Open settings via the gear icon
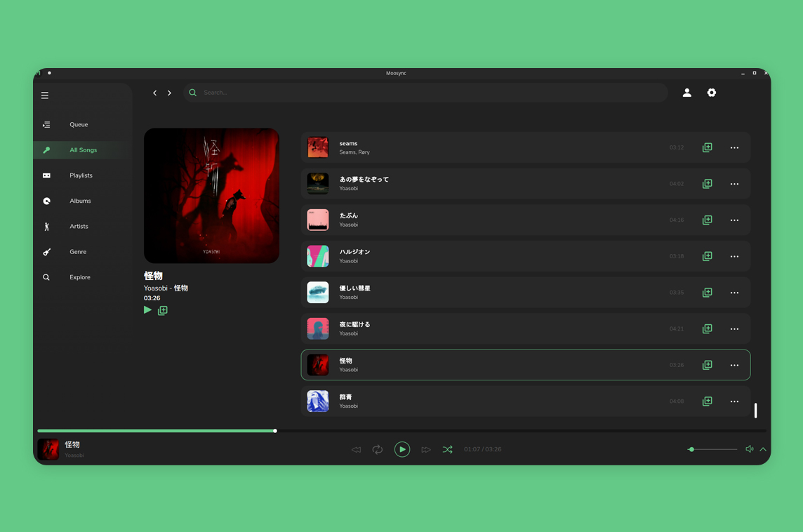Image resolution: width=803 pixels, height=532 pixels. pyautogui.click(x=711, y=93)
